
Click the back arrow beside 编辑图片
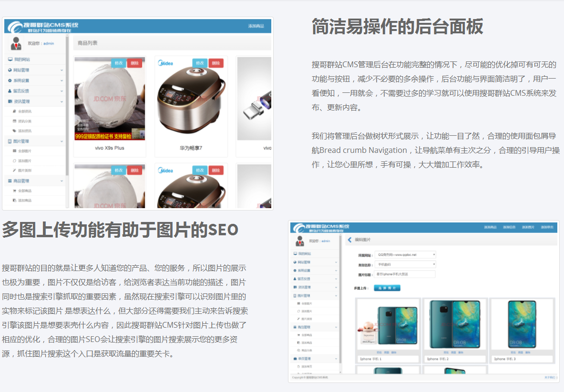pyautogui.click(x=349, y=240)
